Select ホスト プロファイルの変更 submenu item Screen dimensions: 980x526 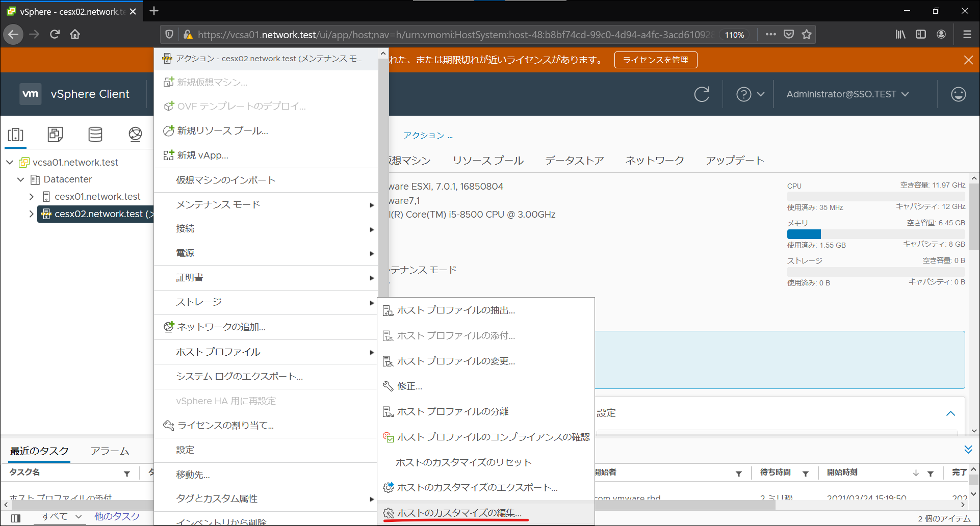[x=486, y=361]
